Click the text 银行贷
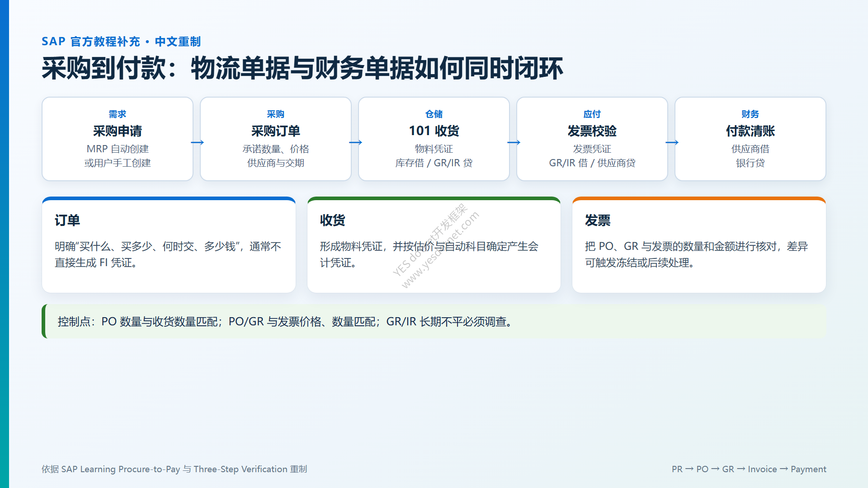This screenshot has height=488, width=868. (x=750, y=163)
